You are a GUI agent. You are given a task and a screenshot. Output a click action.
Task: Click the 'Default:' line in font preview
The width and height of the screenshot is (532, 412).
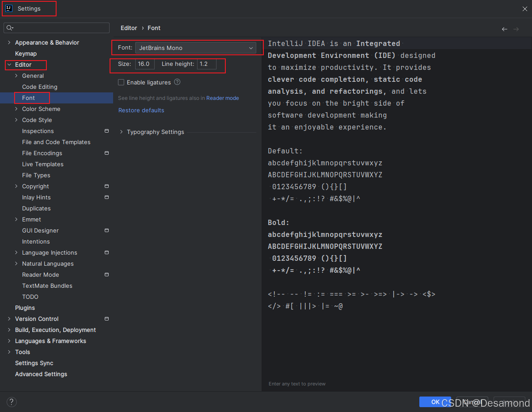285,151
